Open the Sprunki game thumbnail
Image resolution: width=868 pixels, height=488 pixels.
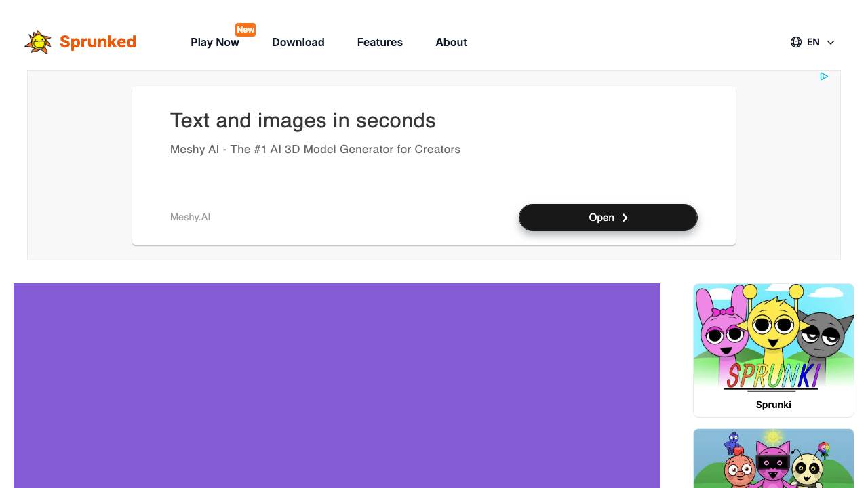point(774,338)
